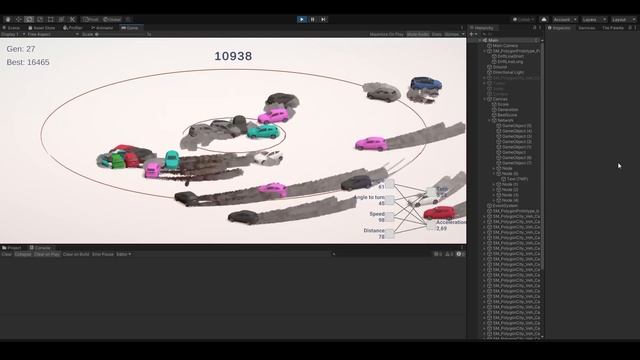Switch to the Animator tab

(x=102, y=28)
